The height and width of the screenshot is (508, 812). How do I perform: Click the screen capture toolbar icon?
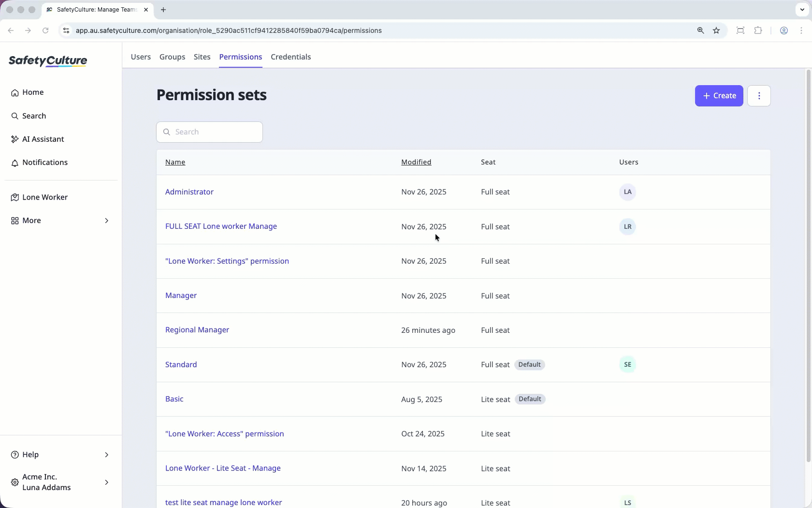point(740,30)
